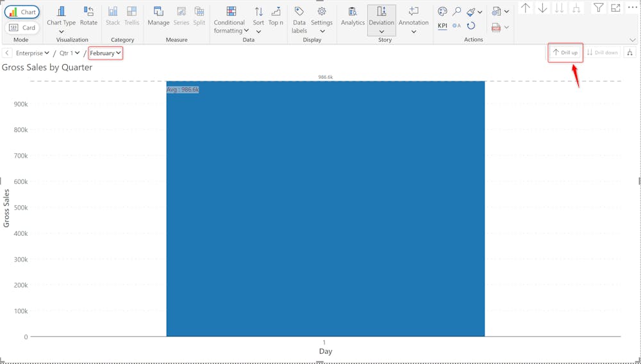Click the Rotate chart icon
The height and width of the screenshot is (364, 641).
pyautogui.click(x=88, y=16)
